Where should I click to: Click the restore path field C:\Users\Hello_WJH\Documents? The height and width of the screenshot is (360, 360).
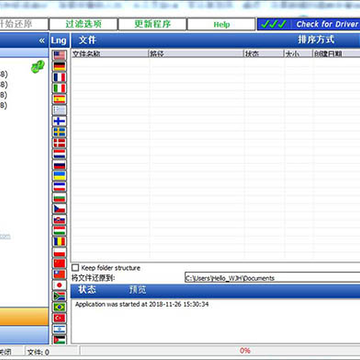[x=272, y=278]
